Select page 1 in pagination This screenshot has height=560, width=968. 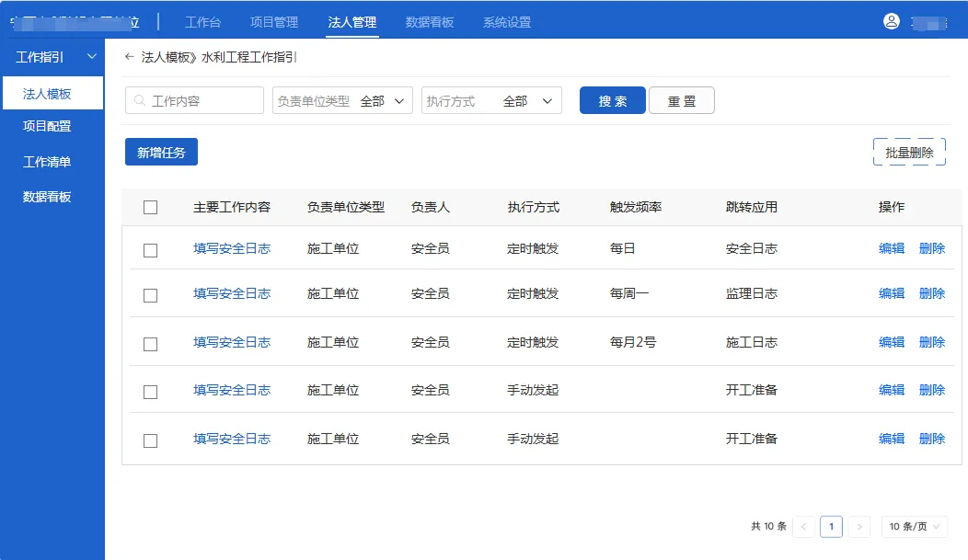[831, 526]
